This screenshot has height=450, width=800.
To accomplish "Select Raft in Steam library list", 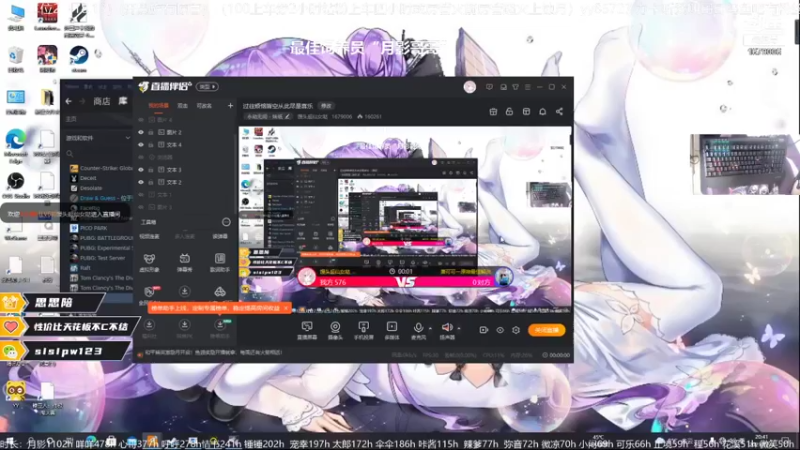I will coord(101,268).
